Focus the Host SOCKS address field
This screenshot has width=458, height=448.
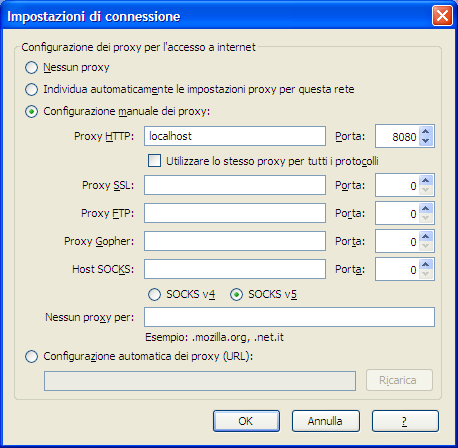235,269
